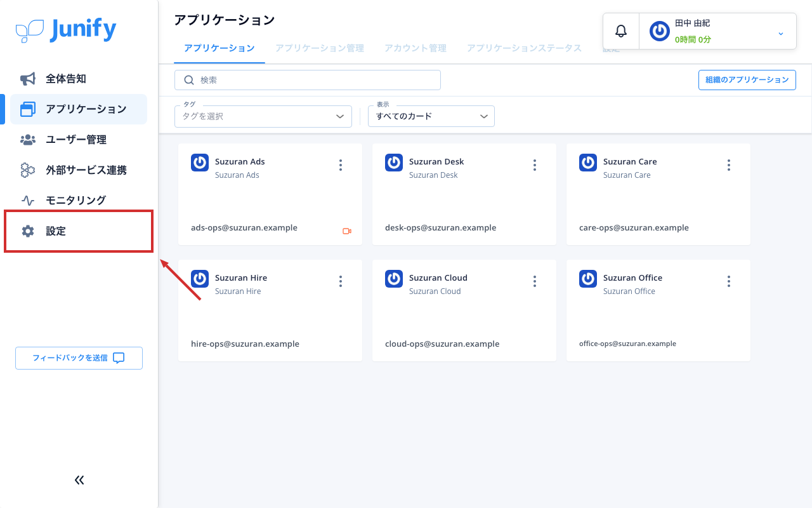Open the タグを選択 tag dropdown

pyautogui.click(x=263, y=116)
